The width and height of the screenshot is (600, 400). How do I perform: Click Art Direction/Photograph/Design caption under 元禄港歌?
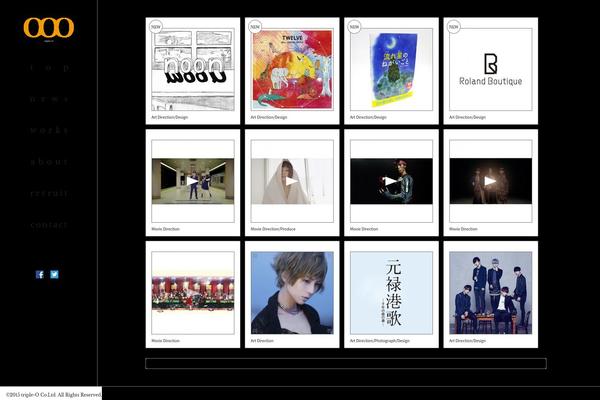pos(380,341)
